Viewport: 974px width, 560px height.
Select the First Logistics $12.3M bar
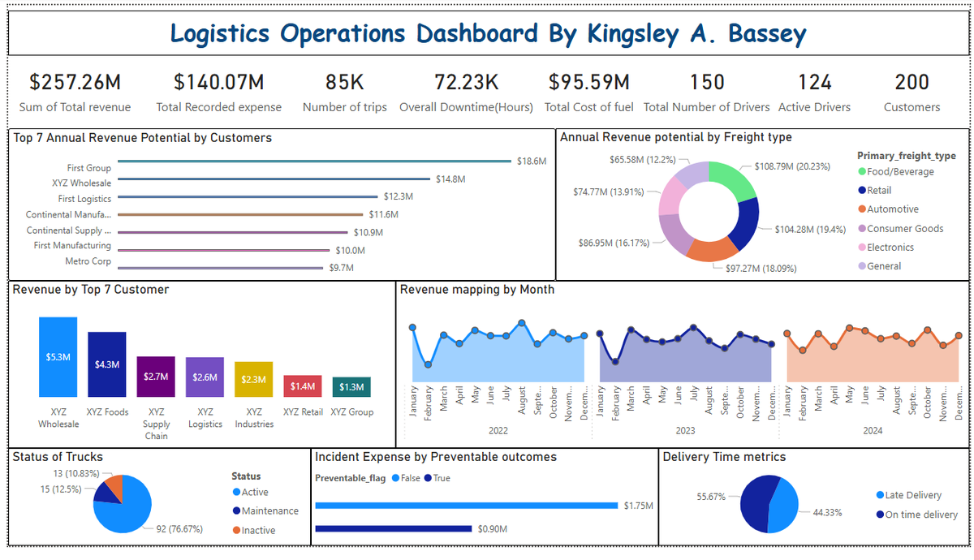(248, 196)
